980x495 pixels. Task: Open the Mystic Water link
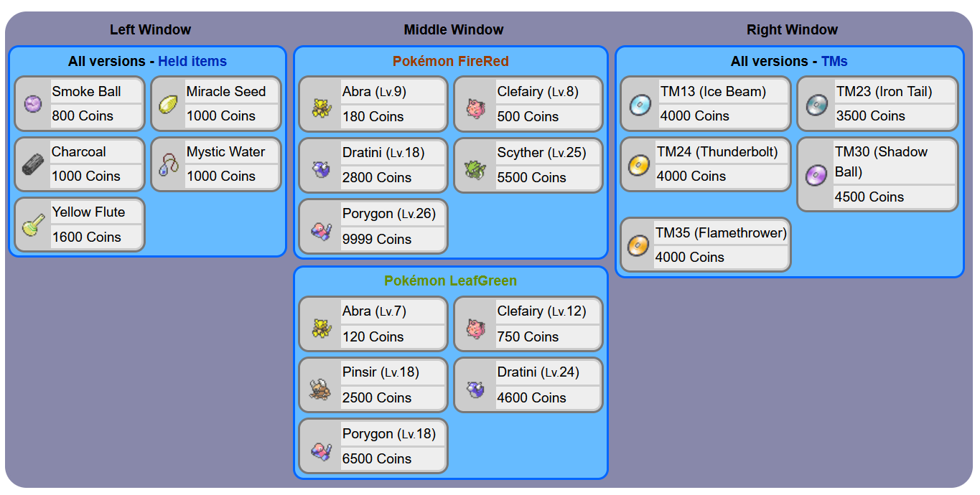tap(225, 151)
